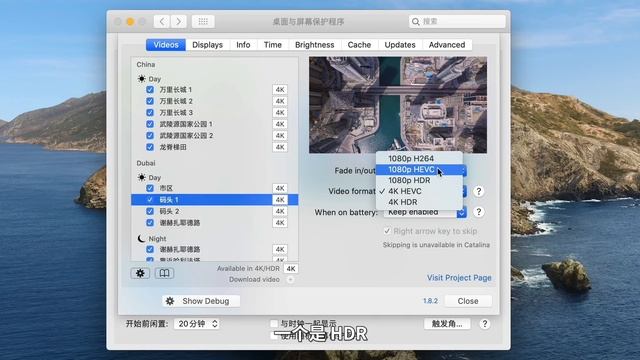Choose 1080p H264 from the format menu
640x360 pixels.
419,158
